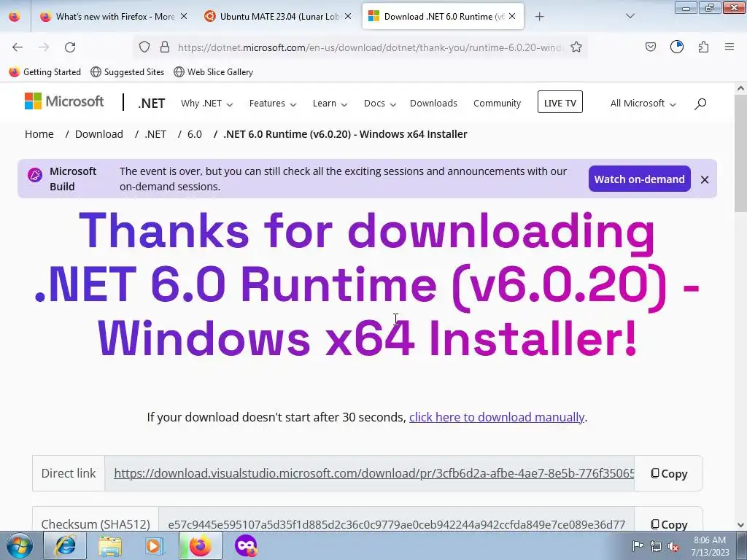Switch to What's new with Firefox tab
The height and width of the screenshot is (560, 747).
pyautogui.click(x=115, y=17)
